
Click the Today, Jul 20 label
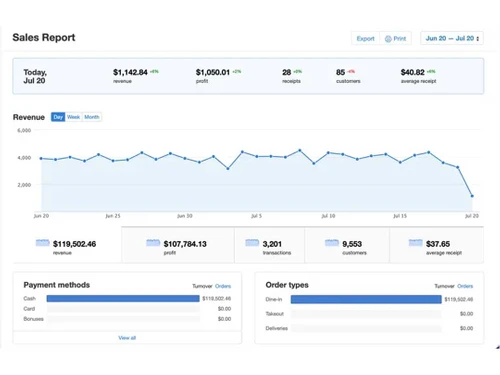point(35,76)
